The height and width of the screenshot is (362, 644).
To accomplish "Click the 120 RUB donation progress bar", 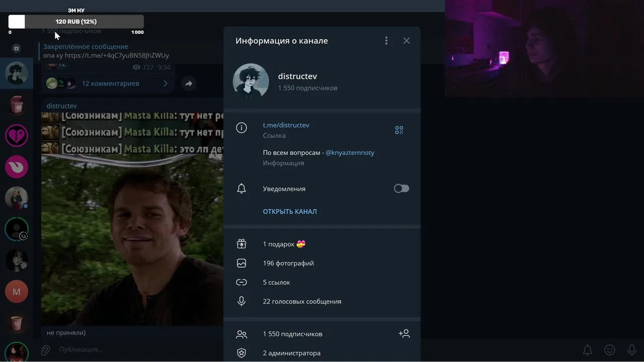I will pos(76,22).
